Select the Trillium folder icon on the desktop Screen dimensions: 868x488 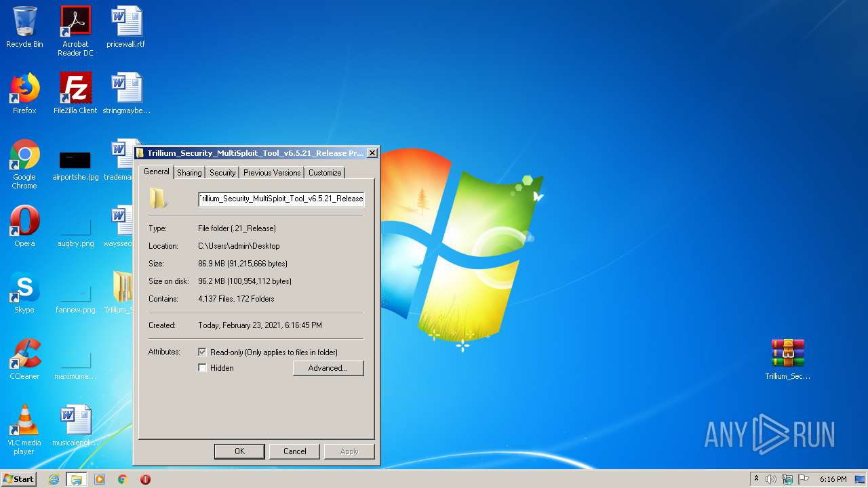point(122,293)
